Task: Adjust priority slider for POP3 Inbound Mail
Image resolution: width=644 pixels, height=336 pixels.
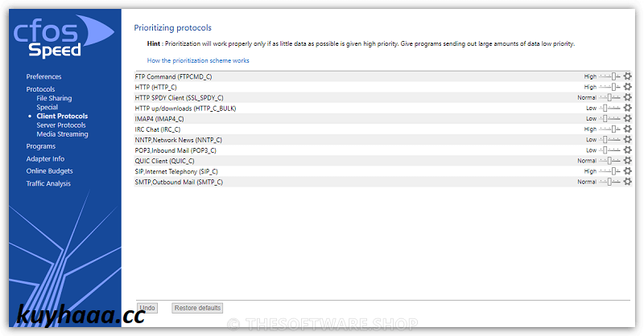Action: pyautogui.click(x=609, y=150)
